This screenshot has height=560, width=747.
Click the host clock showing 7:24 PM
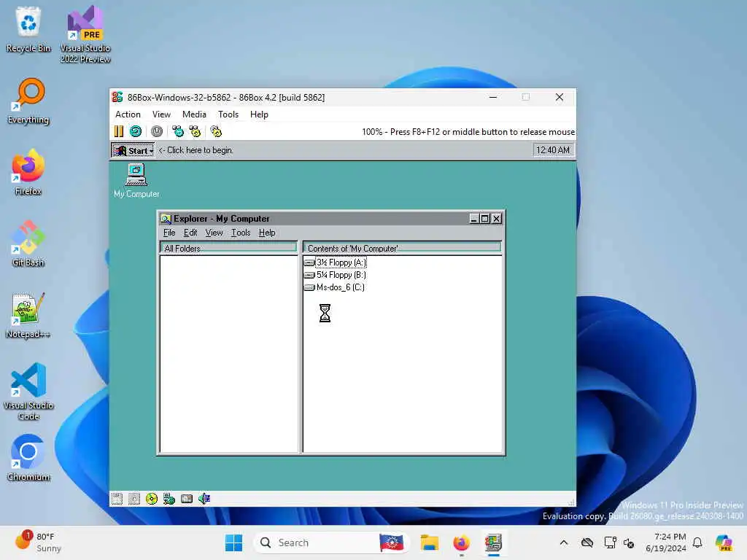pos(666,542)
